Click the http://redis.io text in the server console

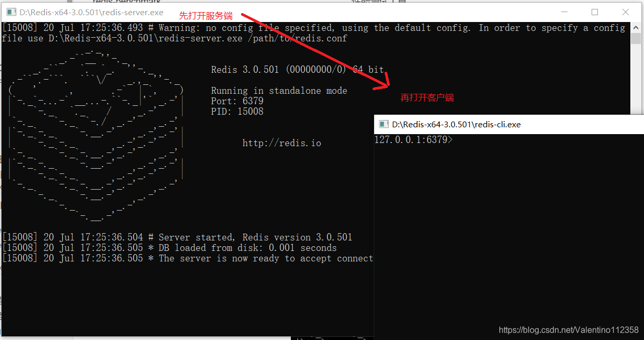tap(282, 143)
